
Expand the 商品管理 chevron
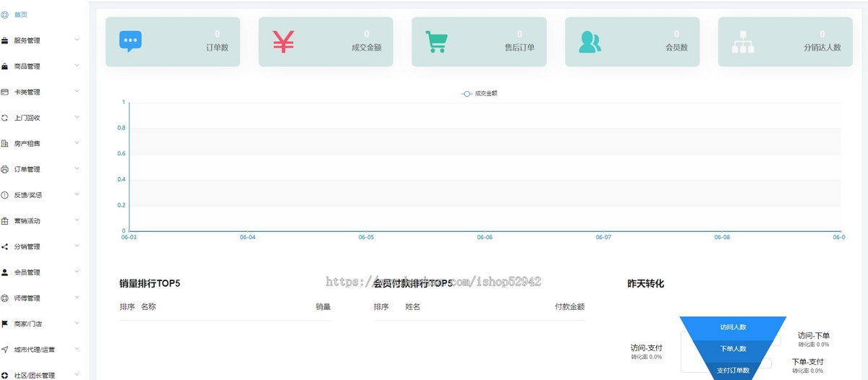77,66
